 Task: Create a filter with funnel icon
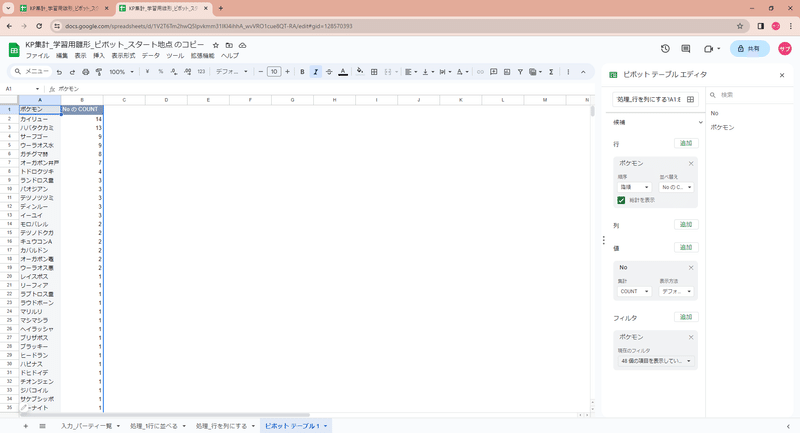click(520, 72)
